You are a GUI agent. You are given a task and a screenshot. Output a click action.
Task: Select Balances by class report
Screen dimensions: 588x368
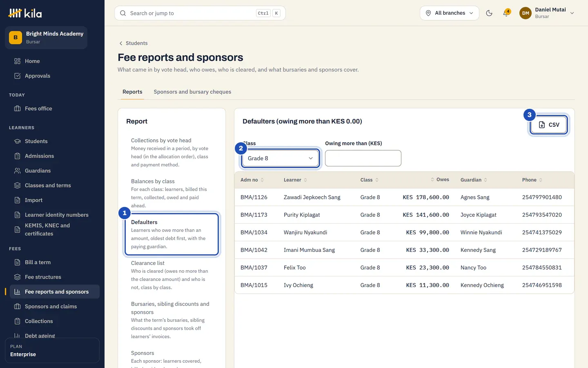point(171,193)
